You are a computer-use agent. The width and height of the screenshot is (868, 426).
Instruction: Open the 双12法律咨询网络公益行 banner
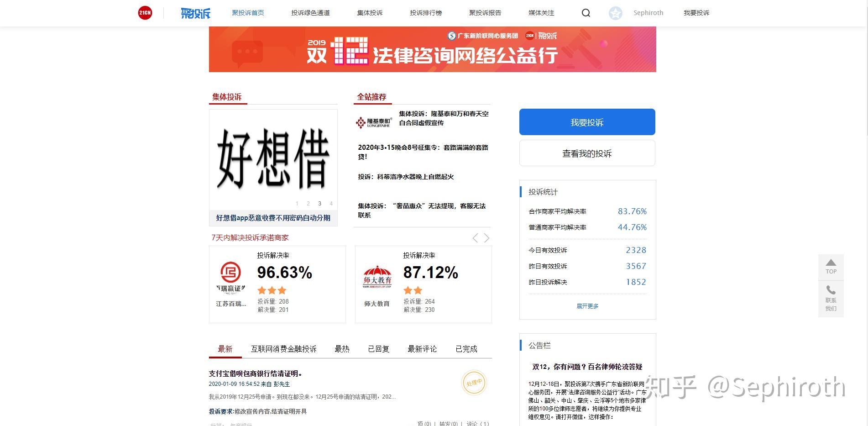pyautogui.click(x=433, y=49)
